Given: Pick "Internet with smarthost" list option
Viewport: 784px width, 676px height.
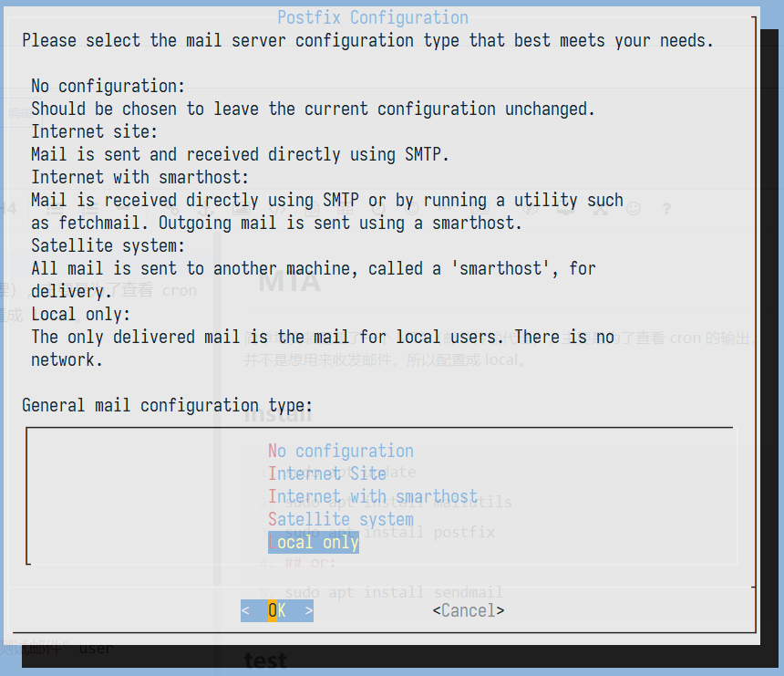Looking at the screenshot, I should coord(372,496).
